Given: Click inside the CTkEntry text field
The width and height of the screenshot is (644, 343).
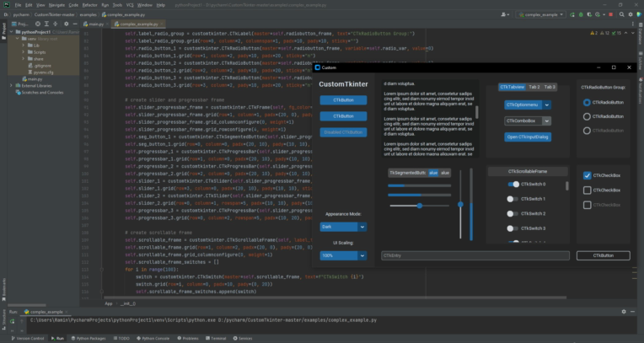Looking at the screenshot, I should point(475,255).
